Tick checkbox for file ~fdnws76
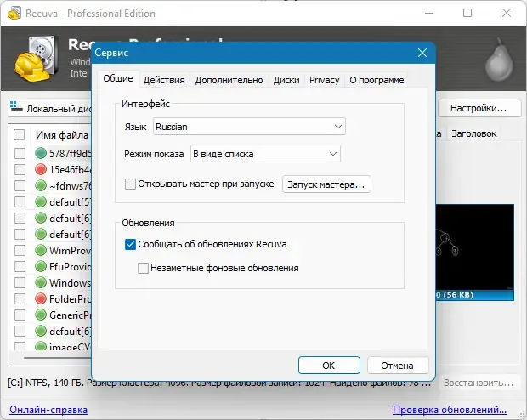 (20, 185)
